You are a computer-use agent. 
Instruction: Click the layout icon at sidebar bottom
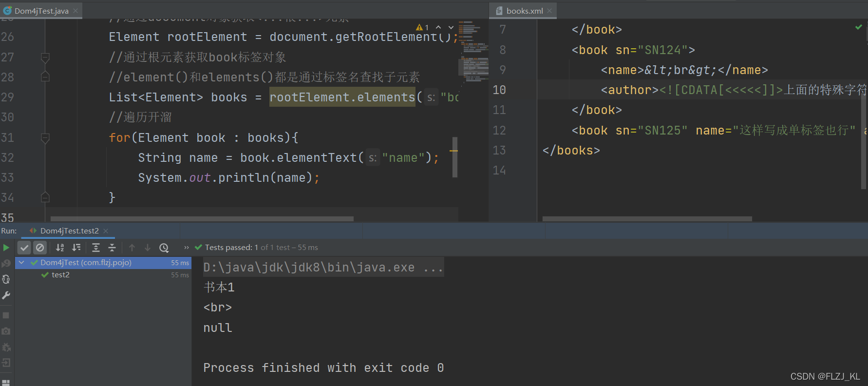[x=6, y=382]
